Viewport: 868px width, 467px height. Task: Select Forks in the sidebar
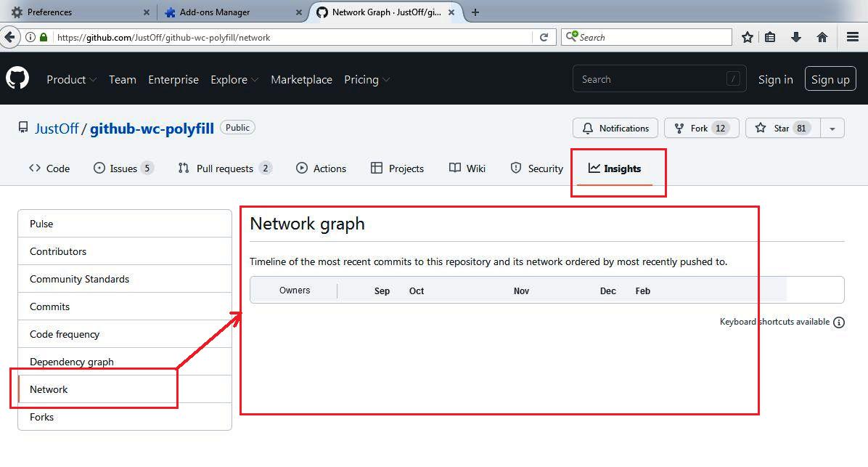pos(125,417)
